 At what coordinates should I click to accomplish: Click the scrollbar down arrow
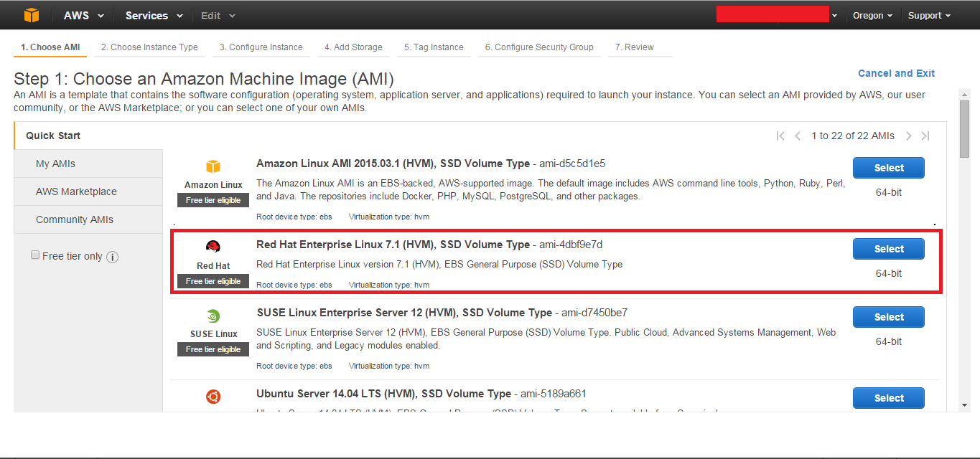tap(965, 405)
